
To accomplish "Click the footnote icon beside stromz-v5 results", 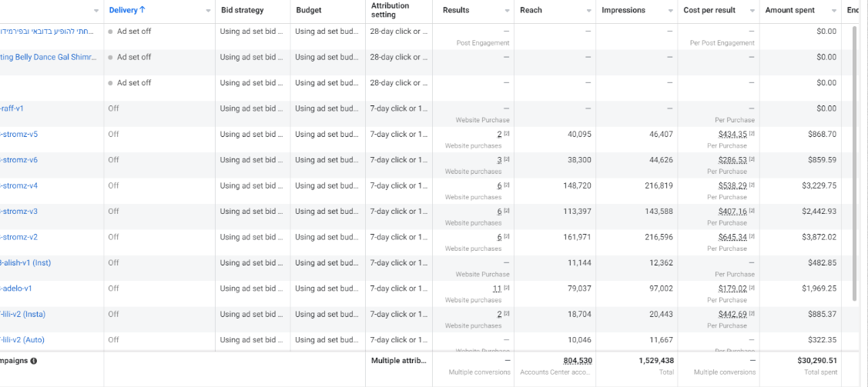I will tap(507, 134).
